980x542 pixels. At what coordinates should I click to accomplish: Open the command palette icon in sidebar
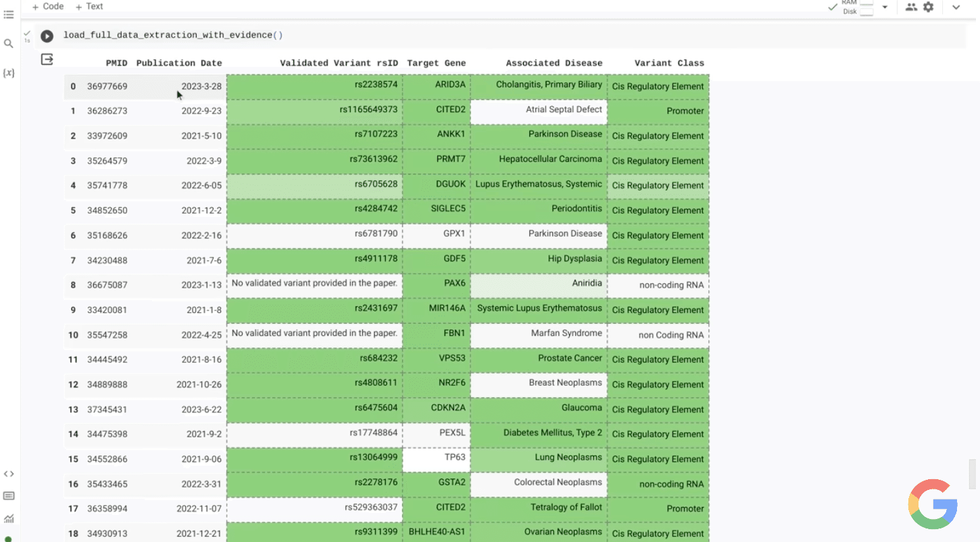pyautogui.click(x=9, y=496)
